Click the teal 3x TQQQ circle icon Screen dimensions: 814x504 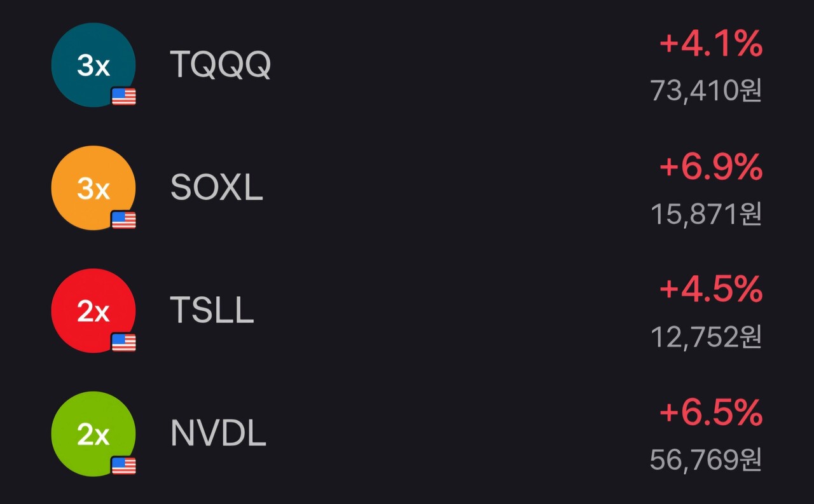tap(93, 65)
